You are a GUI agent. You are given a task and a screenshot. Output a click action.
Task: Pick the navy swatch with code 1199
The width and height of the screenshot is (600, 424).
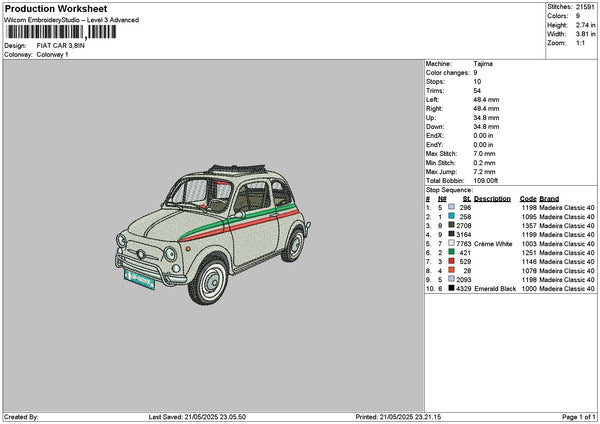pyautogui.click(x=452, y=234)
